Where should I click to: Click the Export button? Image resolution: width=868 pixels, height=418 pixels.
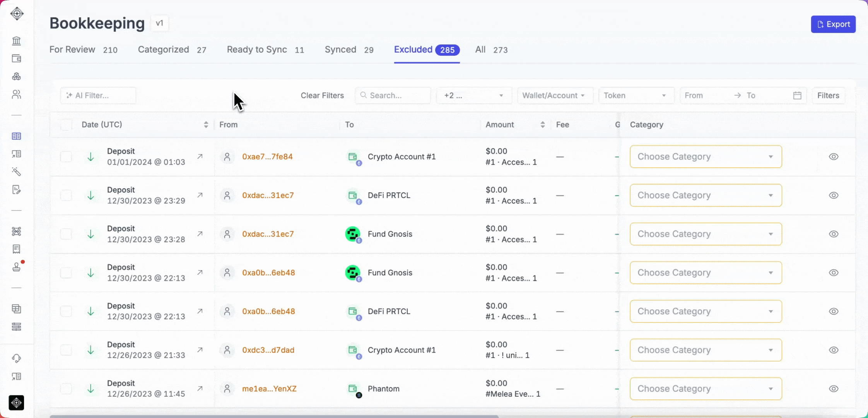(833, 24)
